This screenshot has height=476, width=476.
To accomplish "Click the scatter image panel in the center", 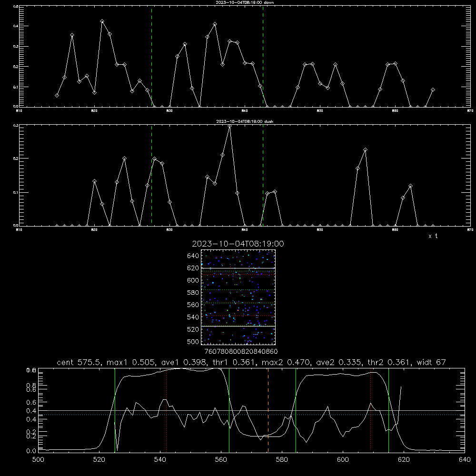I will click(x=238, y=297).
